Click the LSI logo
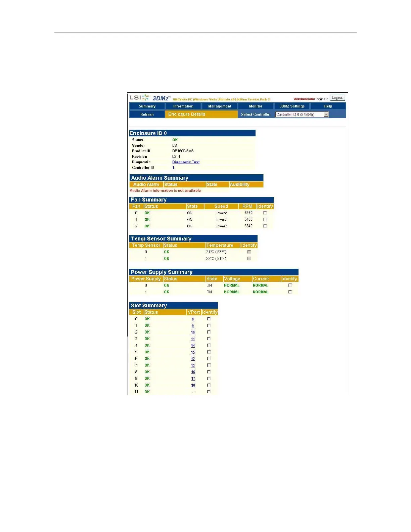The height and width of the screenshot is (532, 411). tap(139, 97)
